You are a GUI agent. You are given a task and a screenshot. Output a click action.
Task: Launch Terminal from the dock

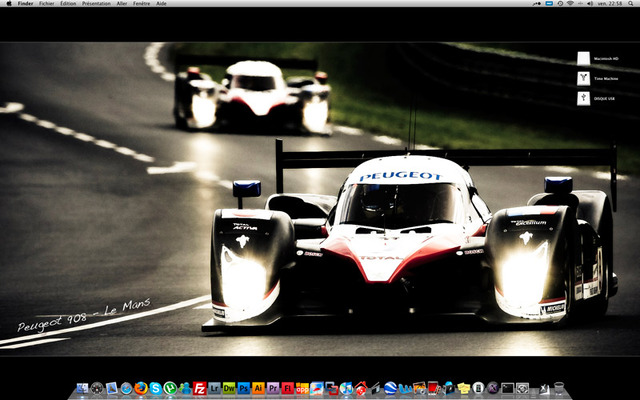click(x=507, y=388)
